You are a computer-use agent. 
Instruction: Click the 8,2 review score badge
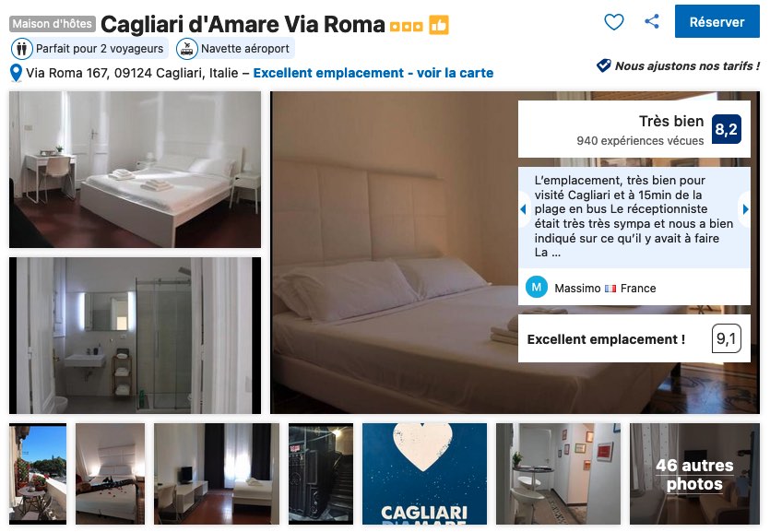point(727,129)
